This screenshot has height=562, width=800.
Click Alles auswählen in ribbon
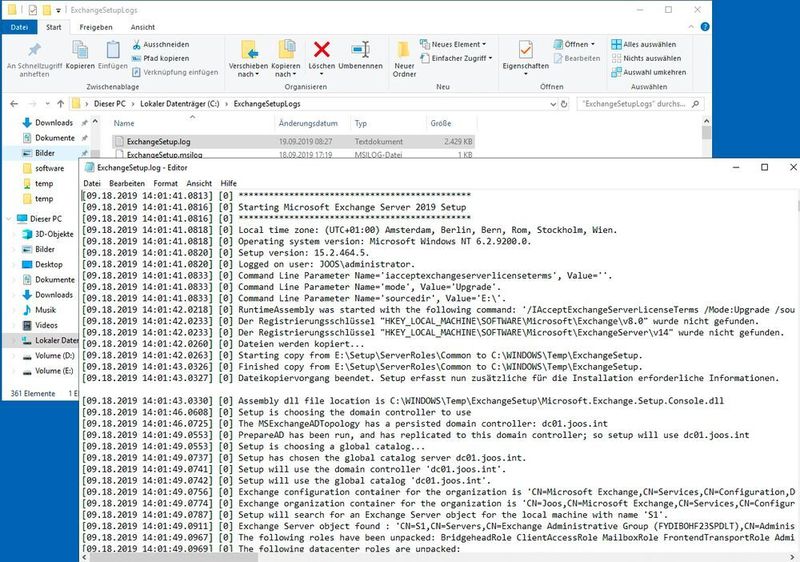coord(644,44)
